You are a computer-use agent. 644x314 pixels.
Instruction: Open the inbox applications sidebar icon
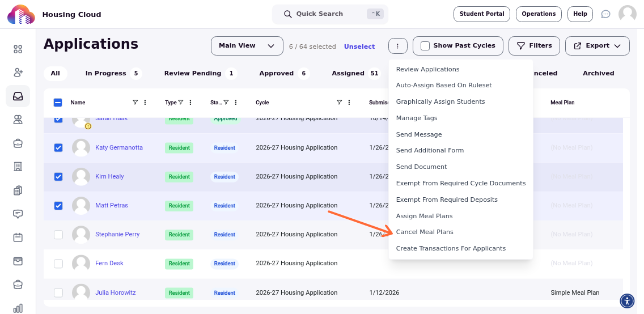click(18, 96)
